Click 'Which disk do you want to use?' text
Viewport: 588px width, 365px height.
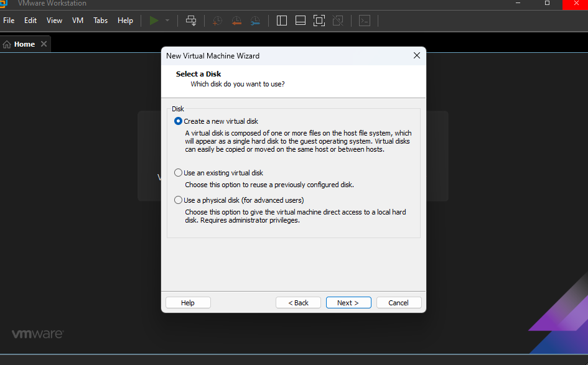coord(237,84)
